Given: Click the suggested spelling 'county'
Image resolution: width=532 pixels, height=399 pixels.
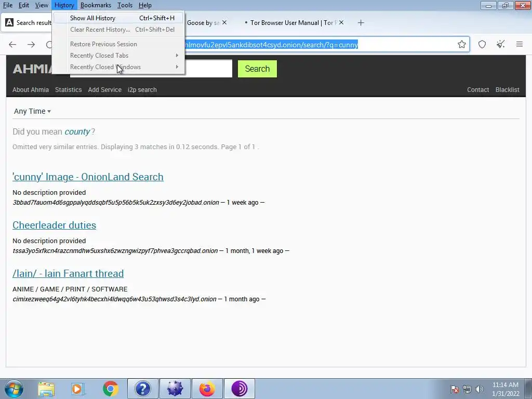Looking at the screenshot, I should click(x=77, y=131).
